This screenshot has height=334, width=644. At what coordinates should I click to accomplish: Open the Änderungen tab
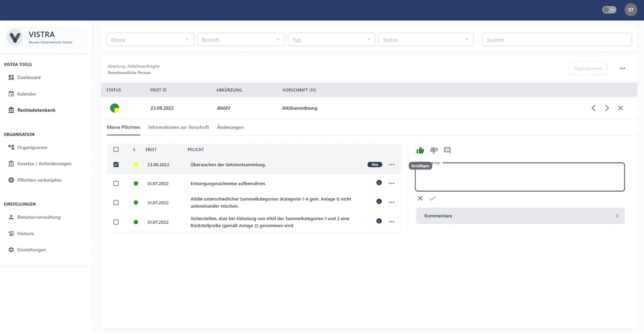tap(230, 127)
